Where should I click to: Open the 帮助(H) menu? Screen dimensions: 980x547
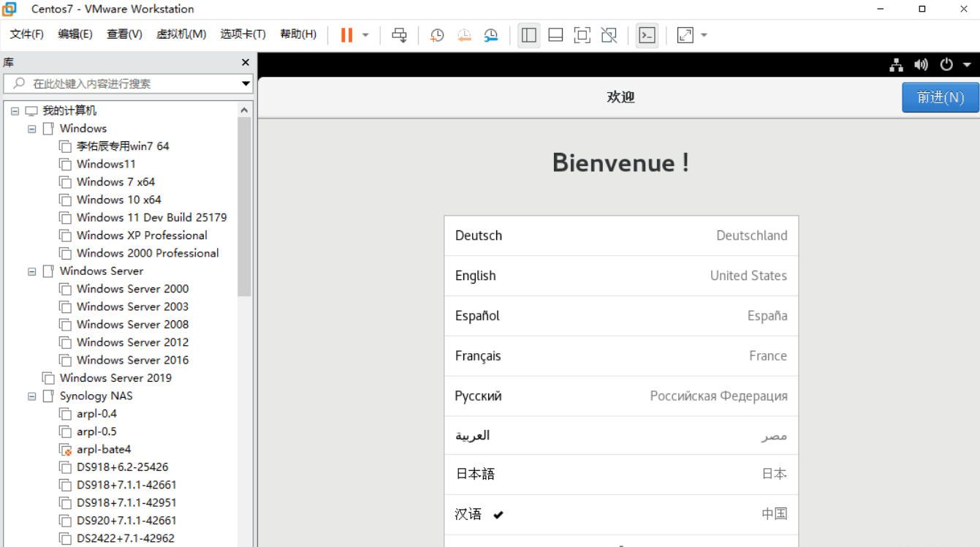point(297,34)
